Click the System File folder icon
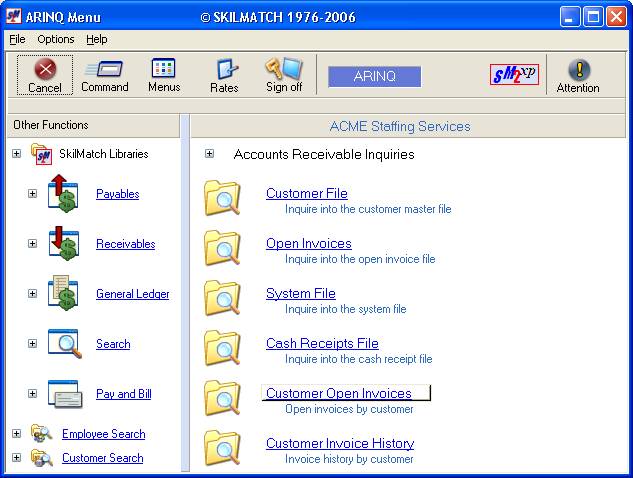 (222, 298)
